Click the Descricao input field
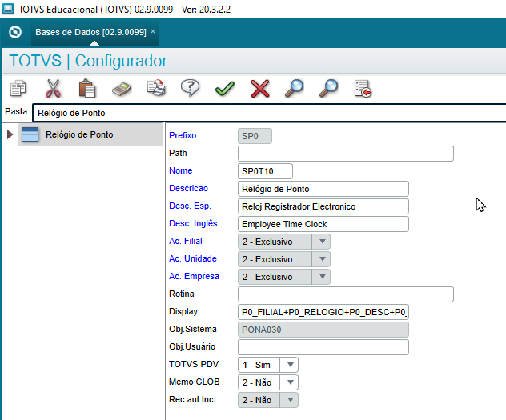 coord(323,189)
